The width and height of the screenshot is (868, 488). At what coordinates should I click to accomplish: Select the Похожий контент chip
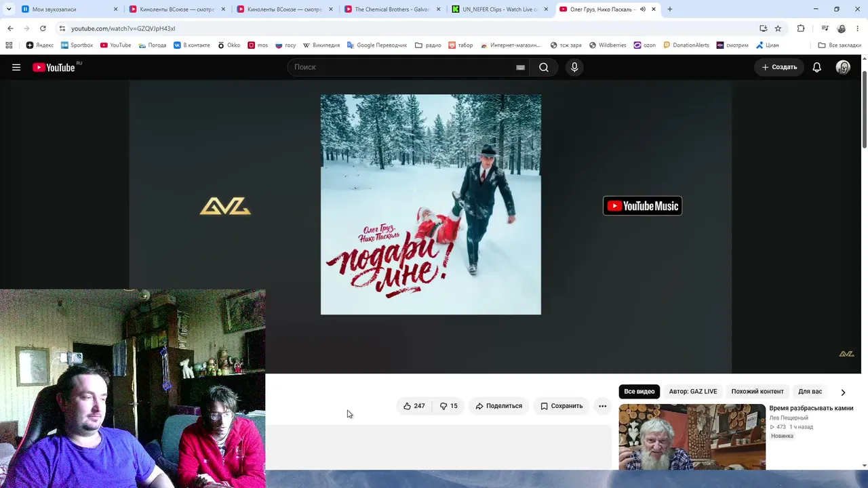[x=757, y=392]
